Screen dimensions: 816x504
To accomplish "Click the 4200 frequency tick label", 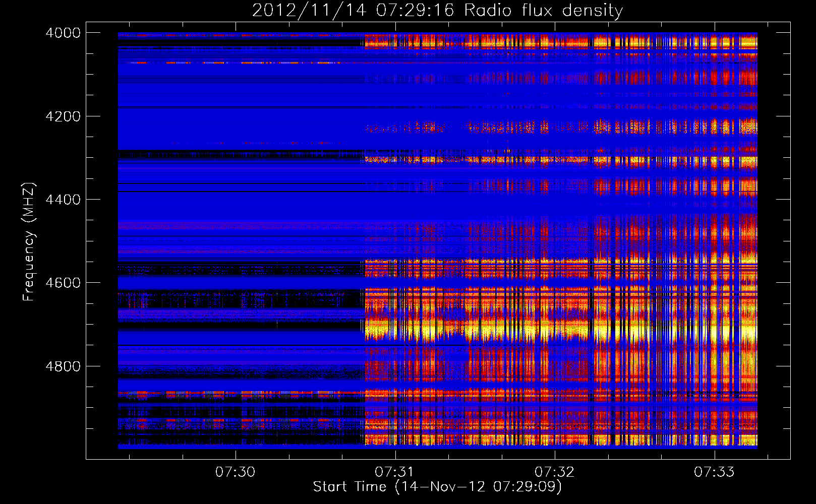I will coord(63,116).
